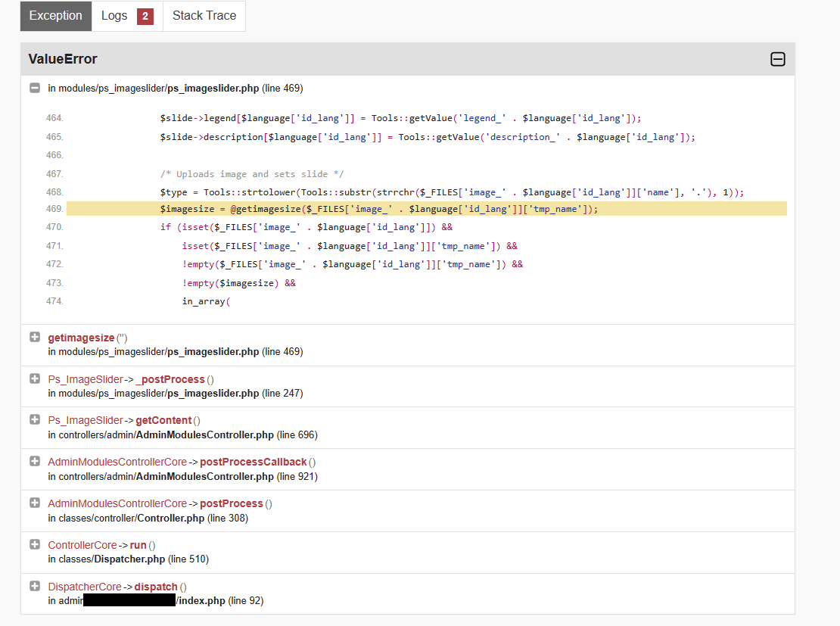Select the Exception tab
The width and height of the screenshot is (840, 626).
click(55, 15)
